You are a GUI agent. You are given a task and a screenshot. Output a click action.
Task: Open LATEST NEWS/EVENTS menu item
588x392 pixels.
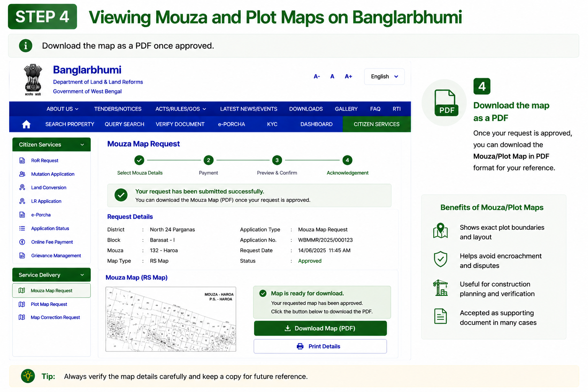[249, 109]
